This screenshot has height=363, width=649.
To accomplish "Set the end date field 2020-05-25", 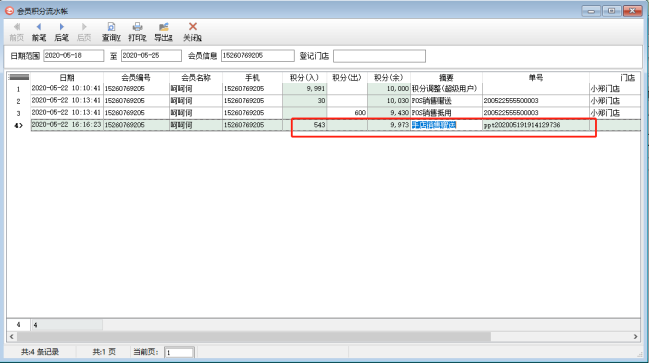I will [151, 56].
